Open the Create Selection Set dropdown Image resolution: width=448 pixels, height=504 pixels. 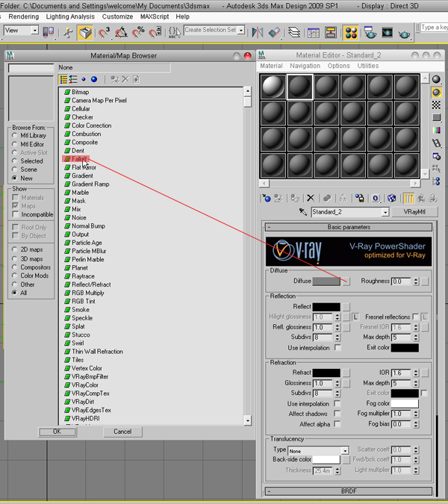(x=241, y=30)
